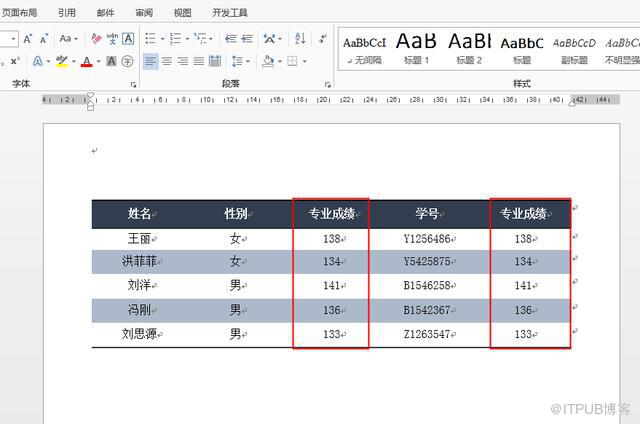
Task: Open the highlight color dropdown arrow
Action: point(74,62)
